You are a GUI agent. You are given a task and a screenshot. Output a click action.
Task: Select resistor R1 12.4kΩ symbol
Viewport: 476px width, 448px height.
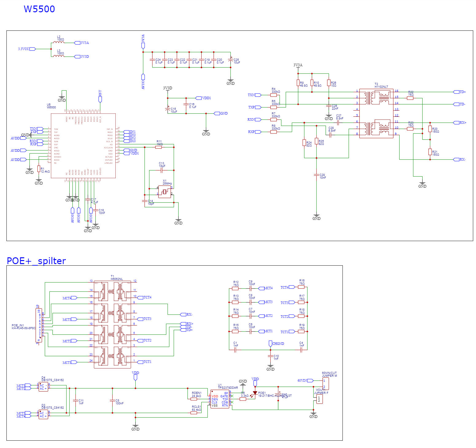(x=39, y=169)
